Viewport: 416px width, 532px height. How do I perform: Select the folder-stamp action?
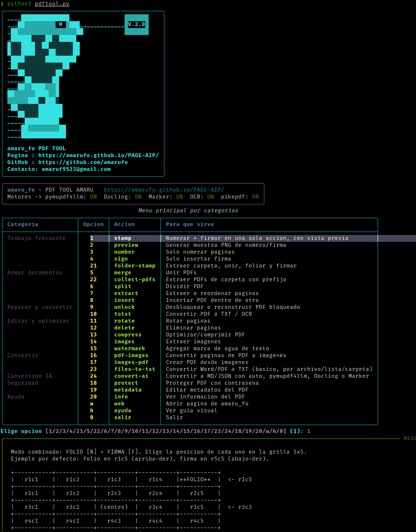click(x=134, y=266)
